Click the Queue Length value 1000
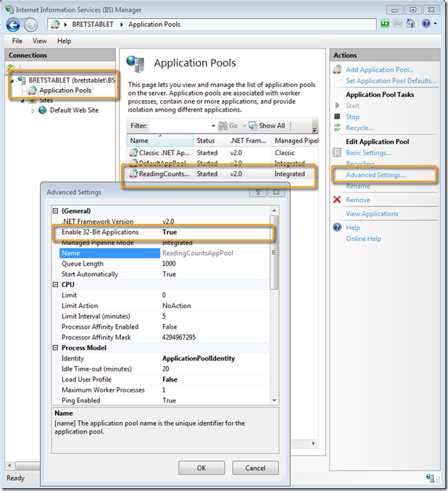This screenshot has height=491, width=448. (x=169, y=264)
